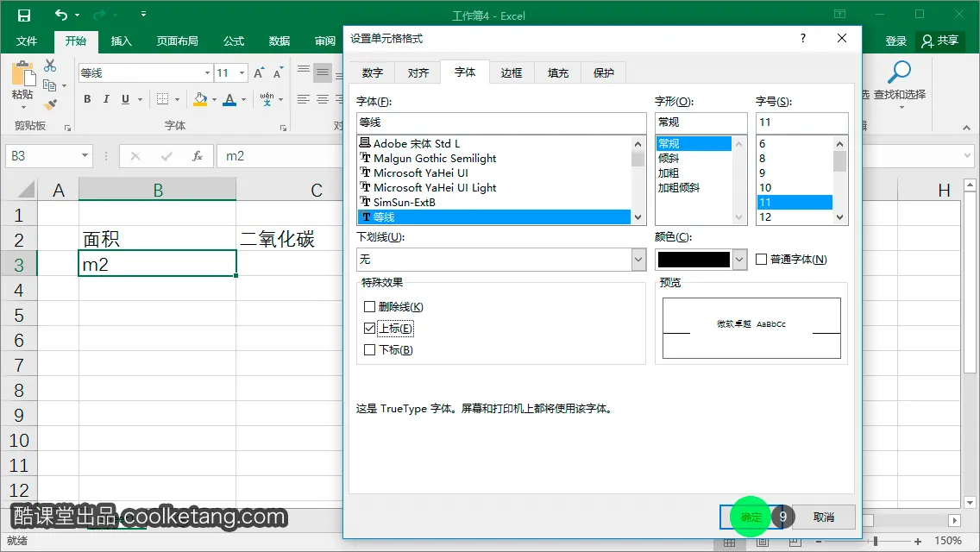Open the 插入 Insert ribbon tab
The width and height of the screenshot is (980, 552).
(x=122, y=41)
